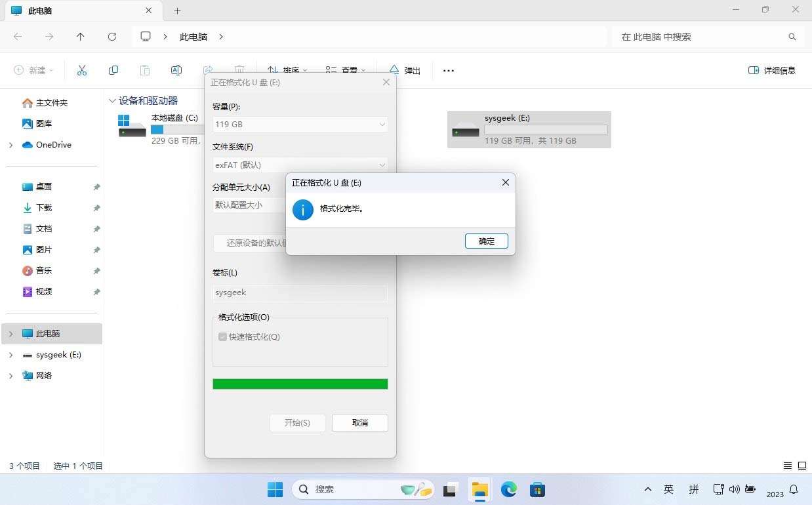Open the Windows Start menu
Viewport: 812px width, 505px height.
tap(275, 489)
